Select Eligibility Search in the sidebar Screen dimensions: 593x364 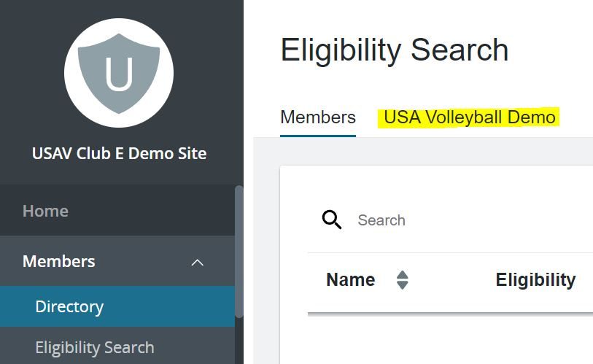[x=94, y=347]
